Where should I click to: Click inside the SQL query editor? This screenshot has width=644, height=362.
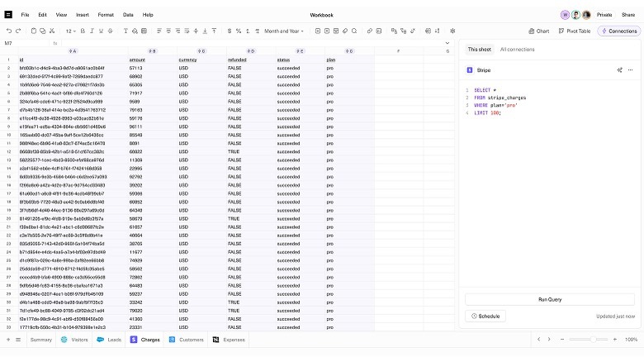click(545, 165)
